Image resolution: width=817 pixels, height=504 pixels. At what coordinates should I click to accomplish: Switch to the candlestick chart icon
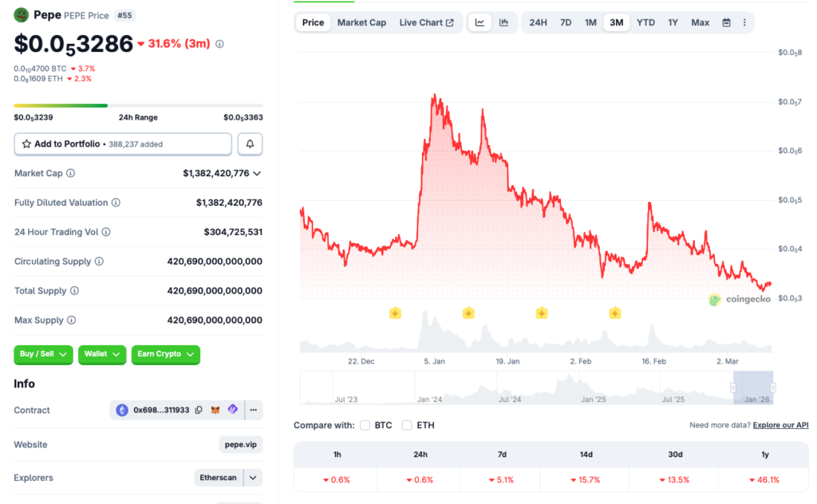505,22
